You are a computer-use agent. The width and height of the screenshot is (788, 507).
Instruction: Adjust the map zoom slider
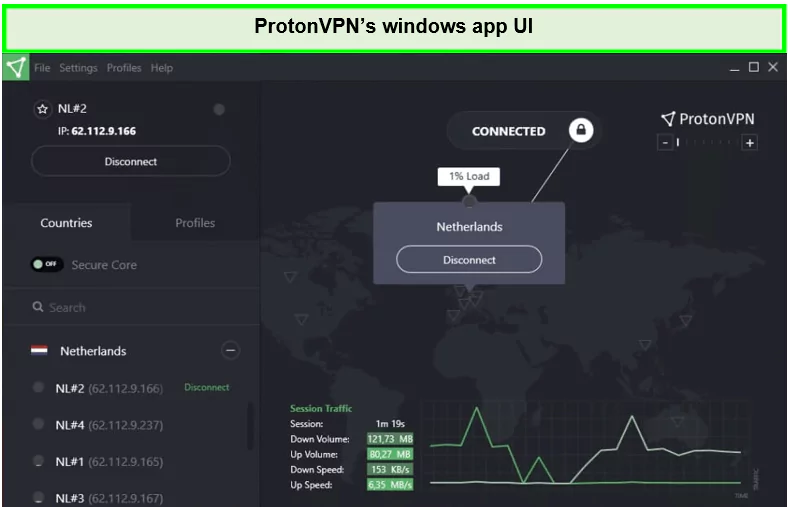[x=707, y=143]
